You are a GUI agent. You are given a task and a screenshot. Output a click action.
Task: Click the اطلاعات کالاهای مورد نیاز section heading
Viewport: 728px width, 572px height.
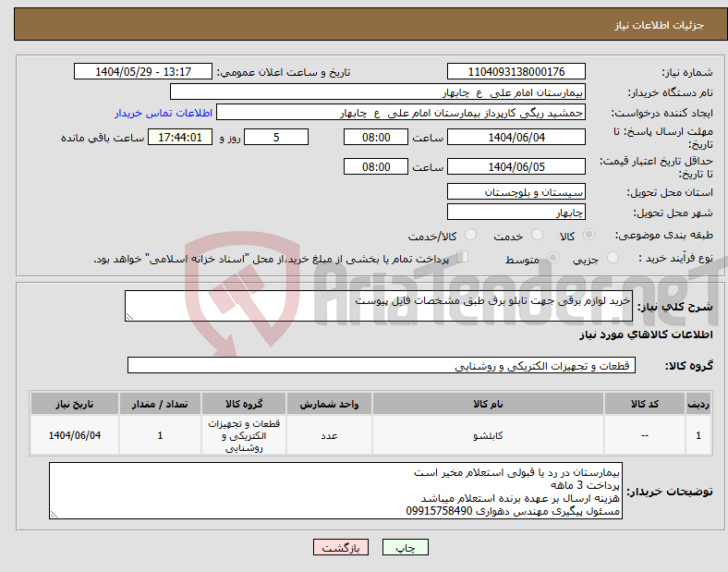[646, 335]
